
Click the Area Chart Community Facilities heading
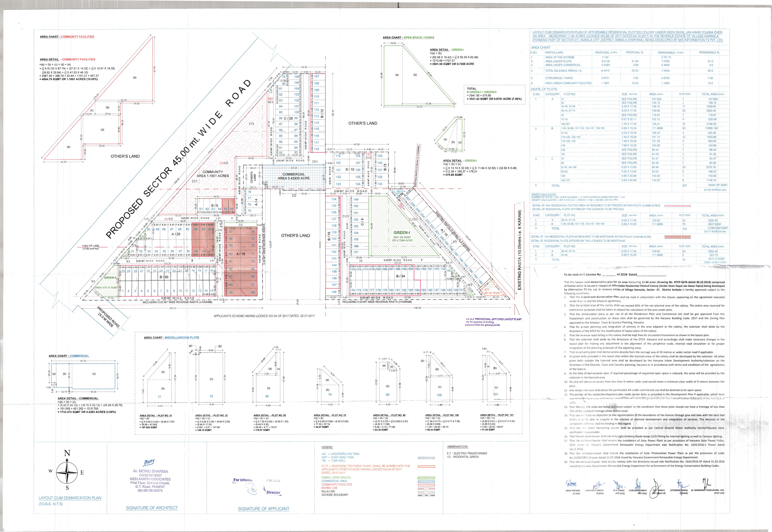(67, 37)
